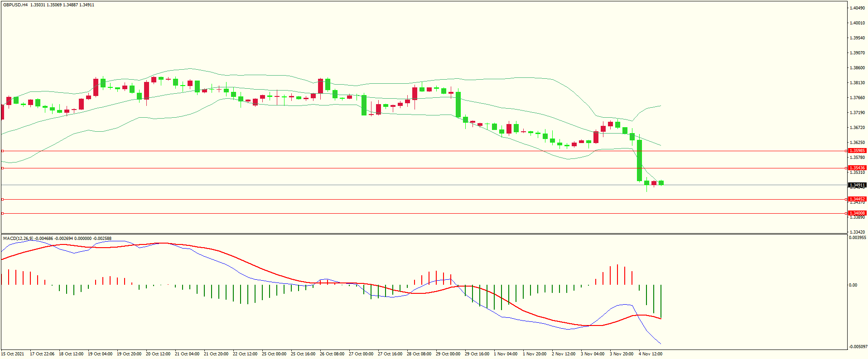
Task: Click the 25 Oct 16:00 time label
Action: (x=303, y=354)
